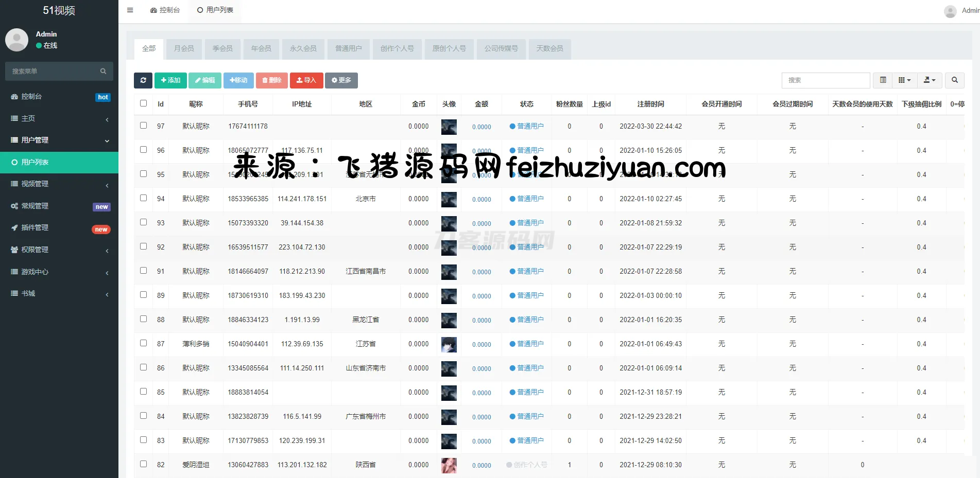The width and height of the screenshot is (980, 478).
Task: Tick the checkbox for user Id 97
Action: pyautogui.click(x=144, y=126)
